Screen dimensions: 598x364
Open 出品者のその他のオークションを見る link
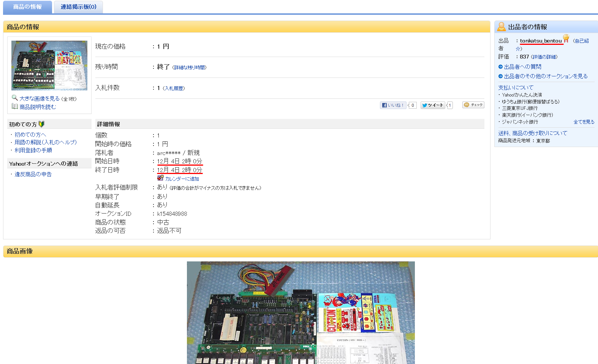pos(546,76)
